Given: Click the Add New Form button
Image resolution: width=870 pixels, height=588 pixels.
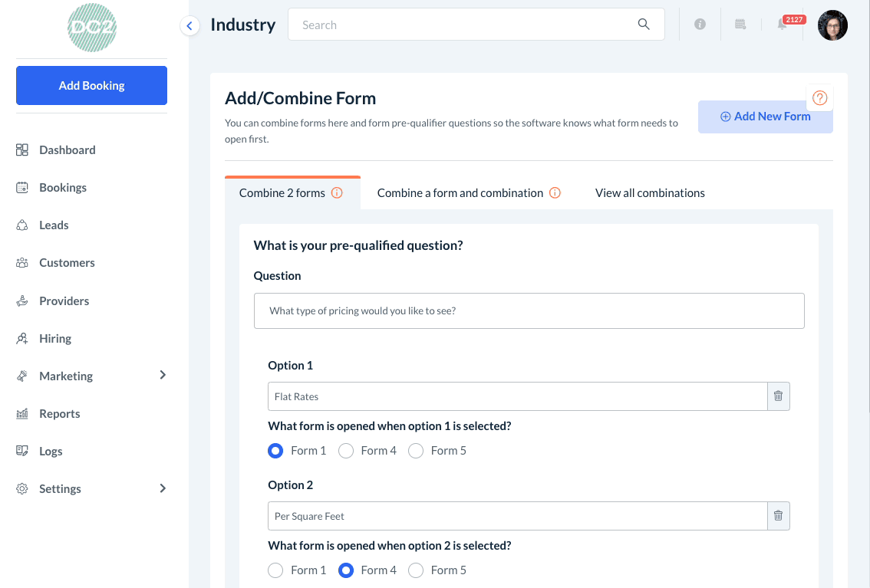Looking at the screenshot, I should point(765,117).
